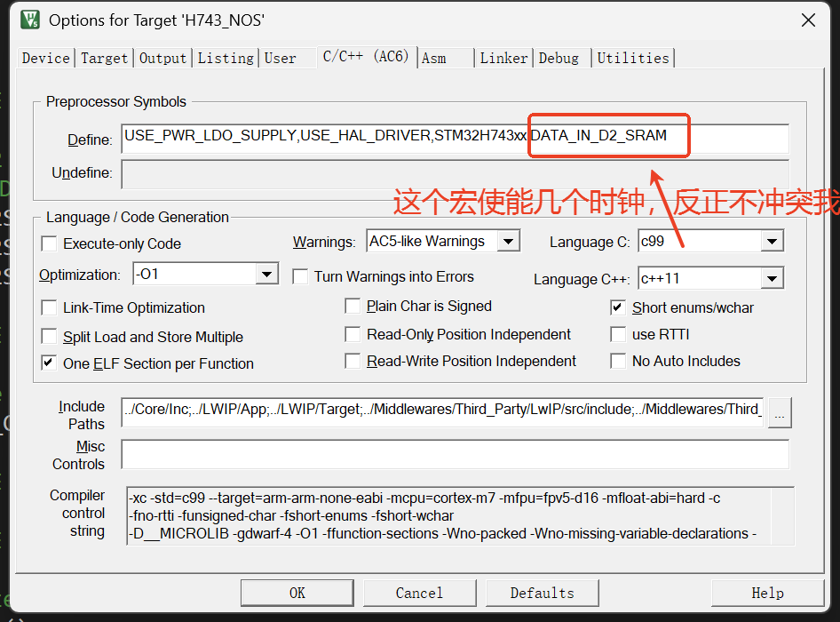Open the Output tab
Screen dimensions: 840x622
coord(162,58)
